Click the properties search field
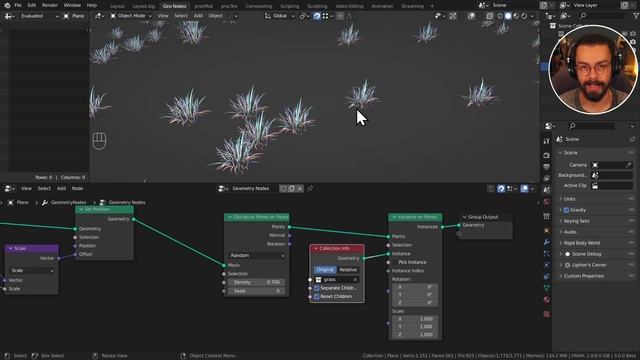The height and width of the screenshot is (360, 640). click(591, 126)
